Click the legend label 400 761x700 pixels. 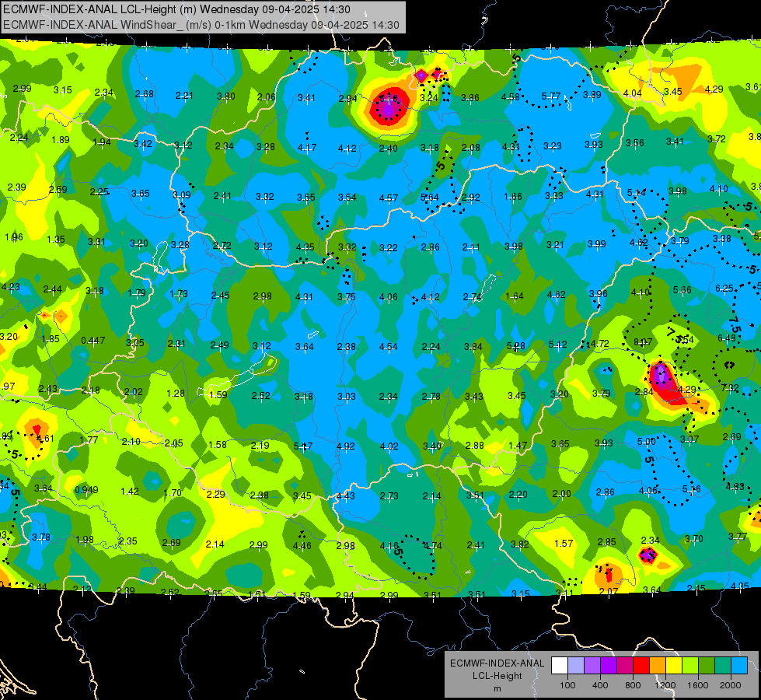(600, 685)
